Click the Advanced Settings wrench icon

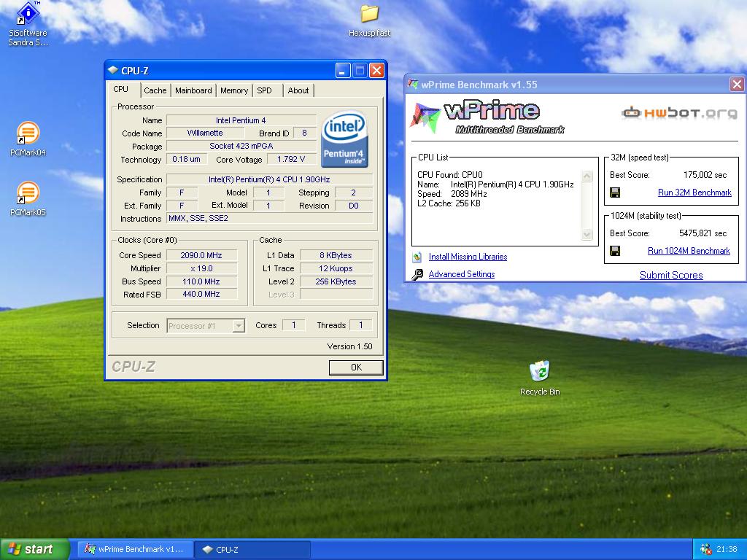(417, 274)
